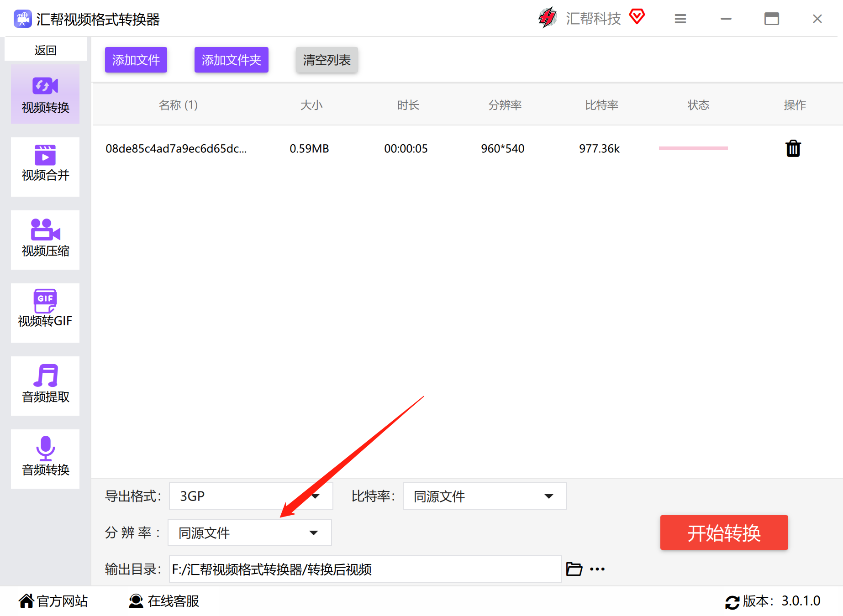Click the 版本: 3.0.1.0 text

pyautogui.click(x=781, y=601)
